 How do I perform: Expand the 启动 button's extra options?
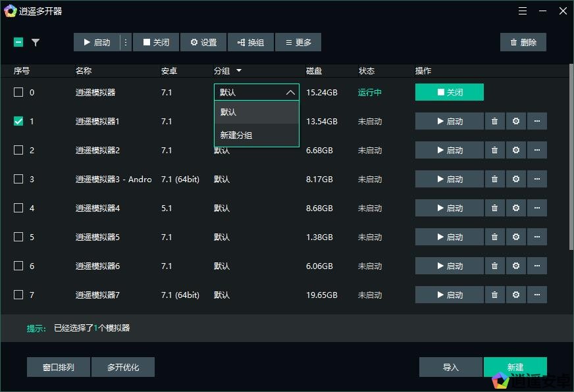125,42
